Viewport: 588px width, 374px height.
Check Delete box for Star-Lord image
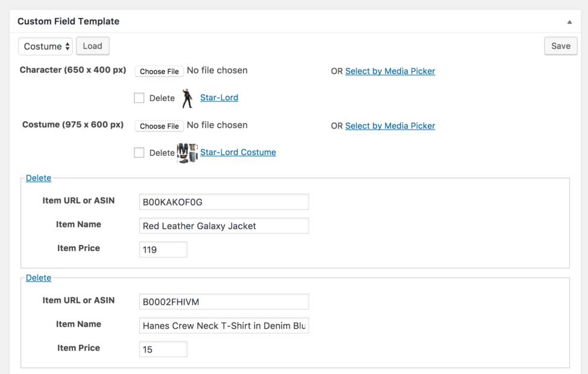pyautogui.click(x=139, y=98)
